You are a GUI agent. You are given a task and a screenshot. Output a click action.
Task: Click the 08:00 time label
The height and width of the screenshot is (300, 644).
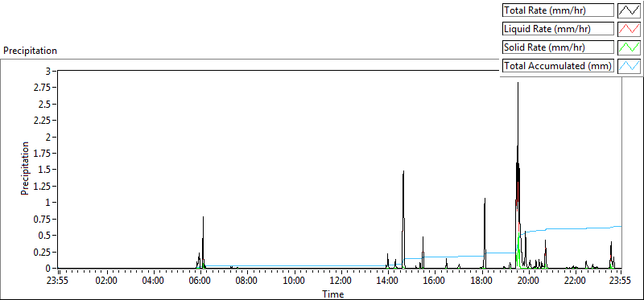pyautogui.click(x=247, y=282)
